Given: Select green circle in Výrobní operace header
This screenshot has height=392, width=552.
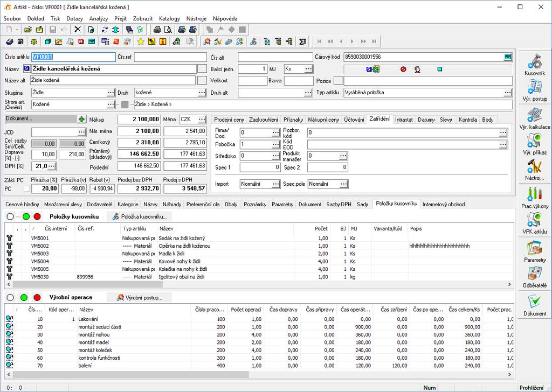Looking at the screenshot, I should [x=24, y=297].
